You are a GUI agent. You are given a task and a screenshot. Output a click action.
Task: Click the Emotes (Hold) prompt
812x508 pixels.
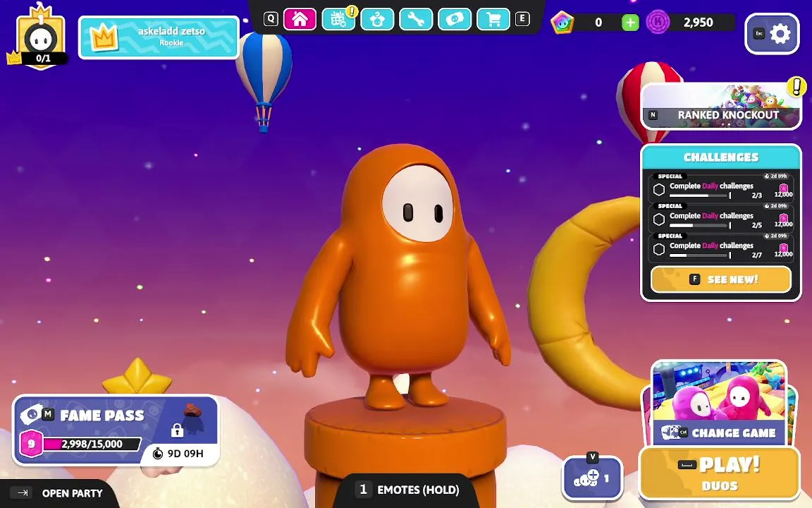click(407, 490)
